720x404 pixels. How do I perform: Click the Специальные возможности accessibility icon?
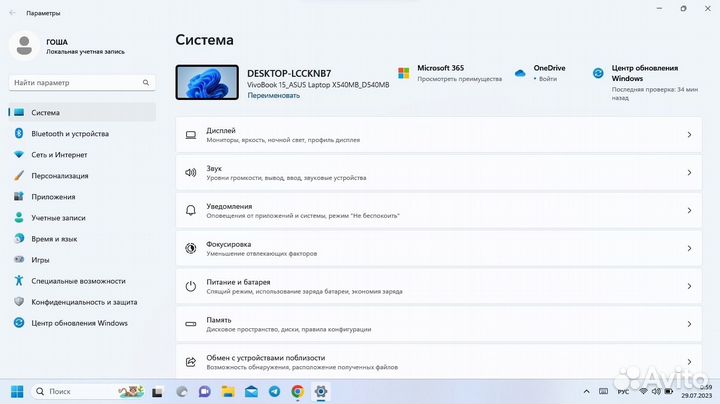tap(19, 281)
